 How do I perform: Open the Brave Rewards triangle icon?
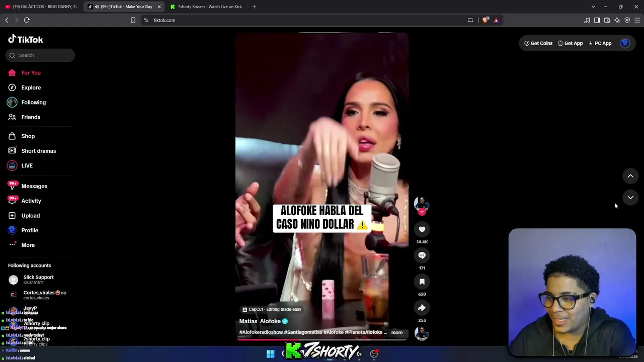[x=496, y=20]
